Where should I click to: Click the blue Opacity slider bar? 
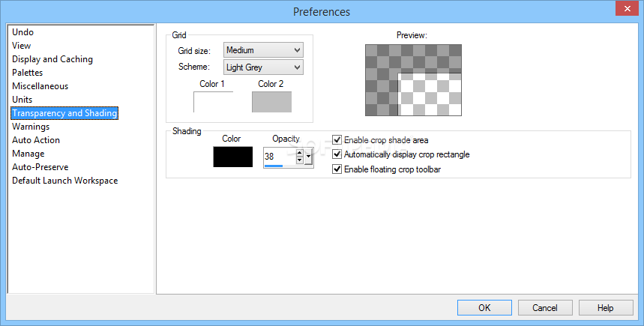click(x=274, y=166)
